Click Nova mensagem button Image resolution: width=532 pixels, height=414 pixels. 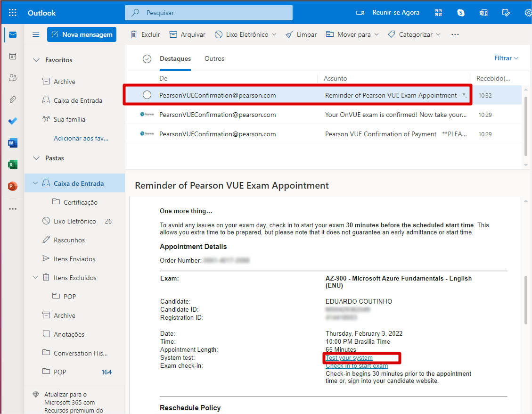tap(82, 34)
